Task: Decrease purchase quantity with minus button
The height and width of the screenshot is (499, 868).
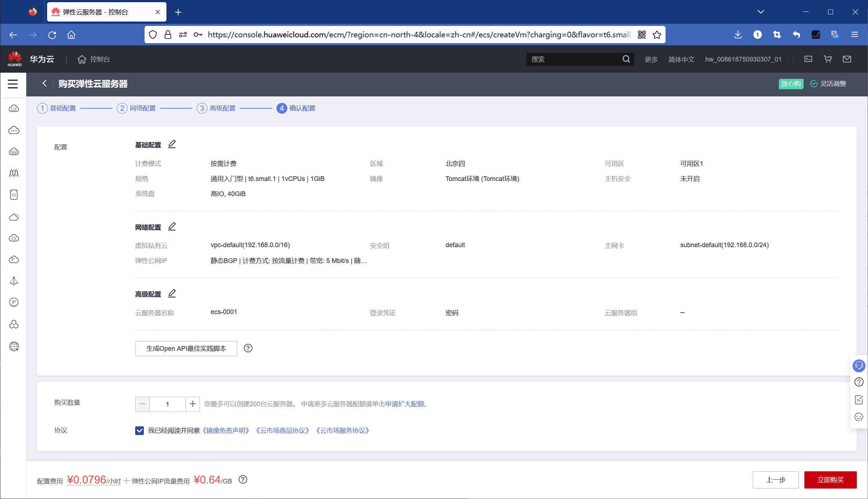Action: pos(142,404)
